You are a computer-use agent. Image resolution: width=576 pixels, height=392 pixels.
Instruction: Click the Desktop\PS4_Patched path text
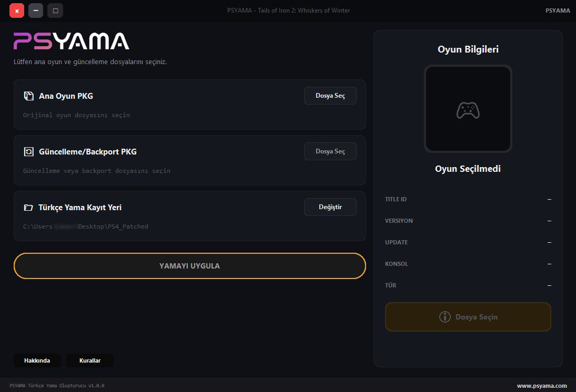[86, 227]
